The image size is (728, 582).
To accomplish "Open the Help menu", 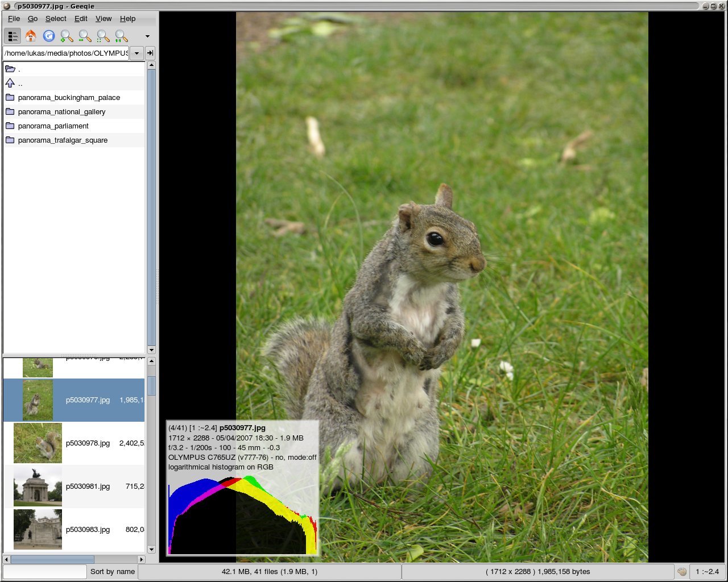I will tap(127, 19).
